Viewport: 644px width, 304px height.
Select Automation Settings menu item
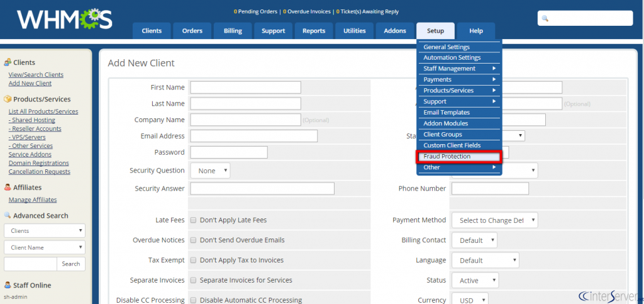(x=459, y=57)
